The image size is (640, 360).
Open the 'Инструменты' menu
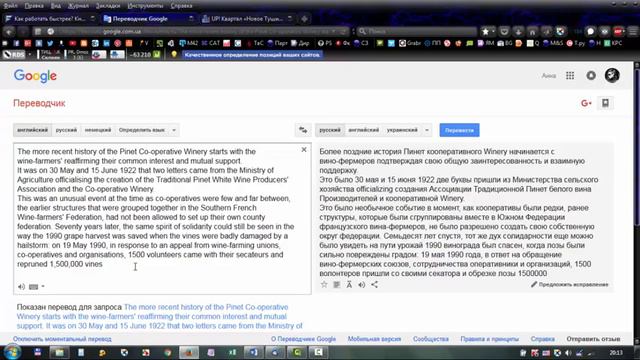pos(145,6)
